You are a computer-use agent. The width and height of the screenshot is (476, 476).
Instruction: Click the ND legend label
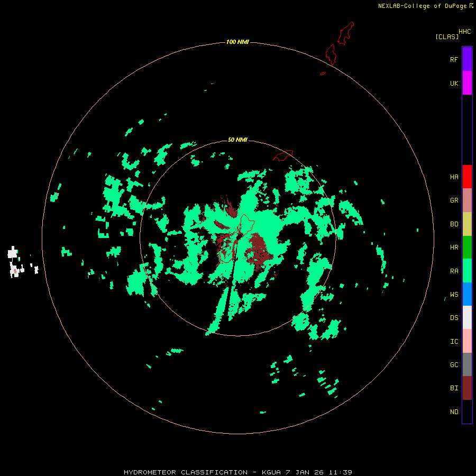[454, 412]
